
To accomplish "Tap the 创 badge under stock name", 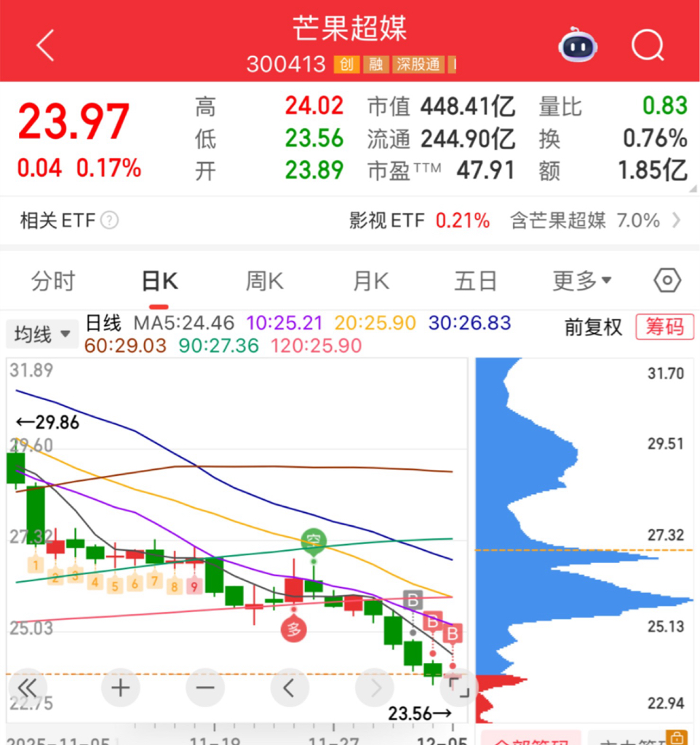I will 346,65.
